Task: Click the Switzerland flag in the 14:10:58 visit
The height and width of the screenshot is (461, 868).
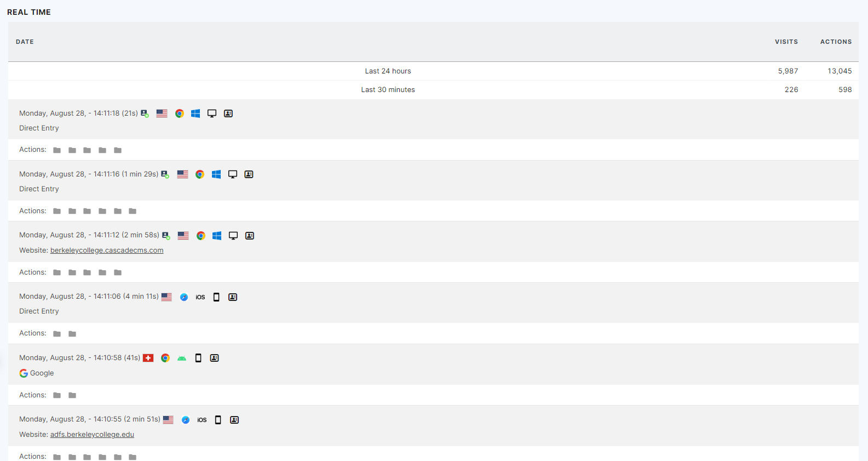Action: pyautogui.click(x=148, y=358)
